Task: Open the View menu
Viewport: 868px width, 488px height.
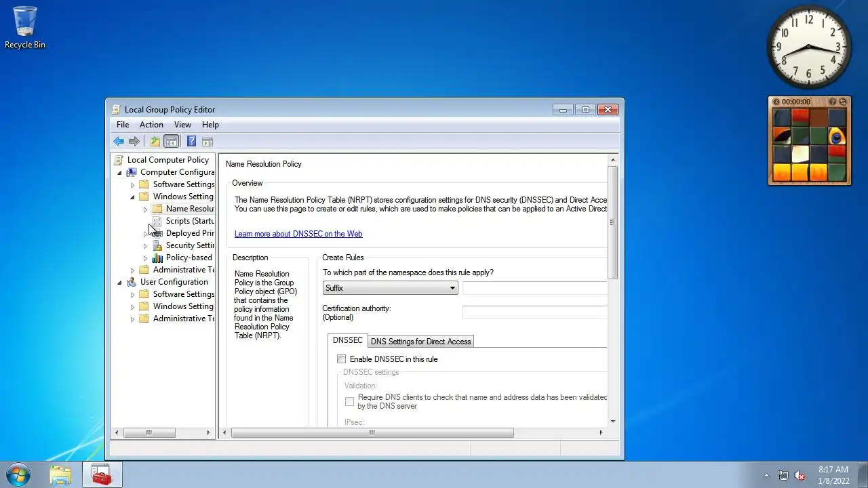Action: (x=182, y=125)
